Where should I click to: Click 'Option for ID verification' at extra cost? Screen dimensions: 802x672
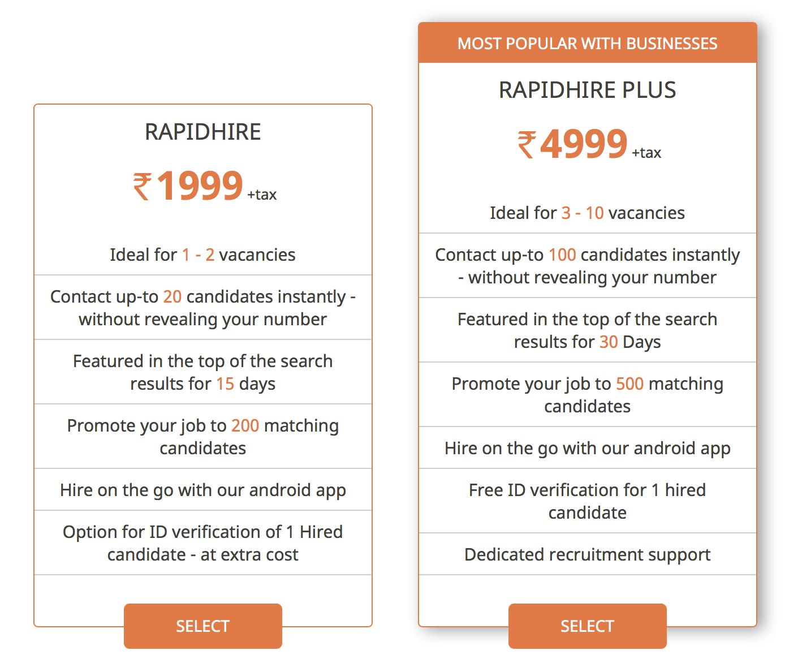tap(202, 543)
